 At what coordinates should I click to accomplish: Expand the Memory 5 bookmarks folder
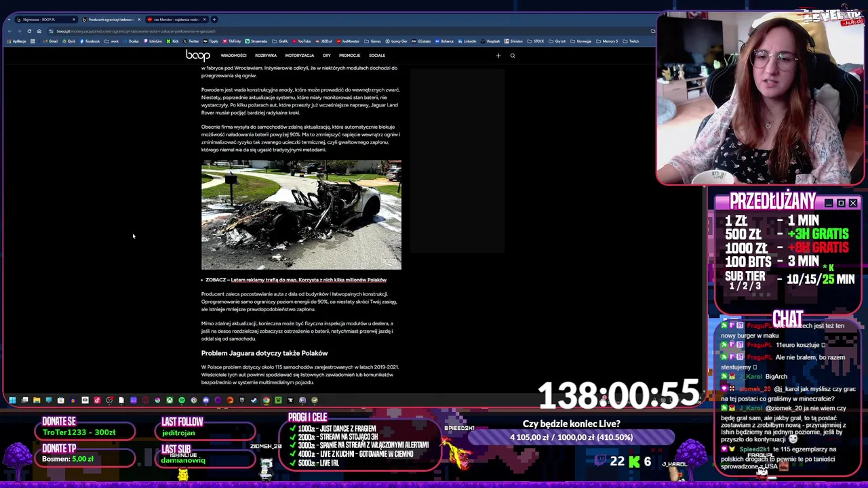[x=607, y=41]
